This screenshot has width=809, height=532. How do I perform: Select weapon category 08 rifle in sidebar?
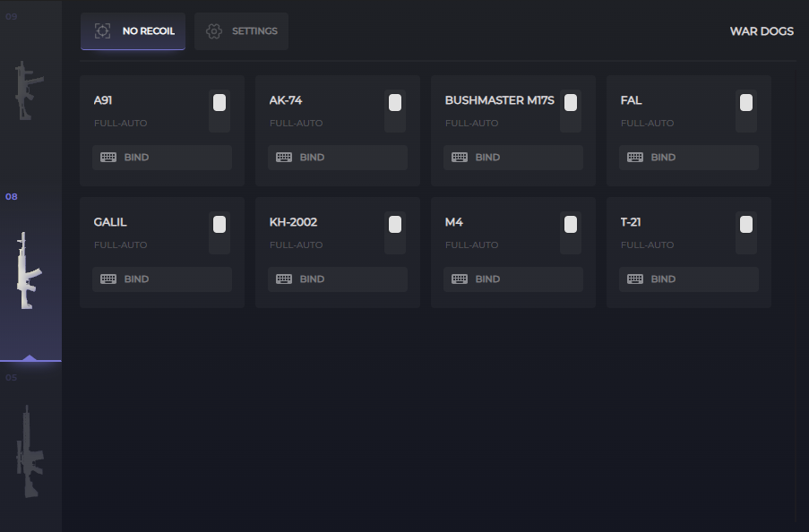30,270
